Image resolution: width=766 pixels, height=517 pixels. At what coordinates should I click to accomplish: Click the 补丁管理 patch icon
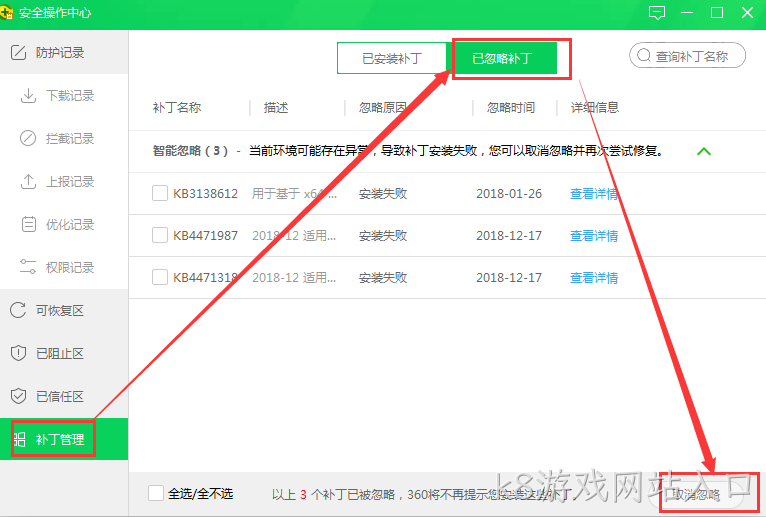click(x=20, y=439)
